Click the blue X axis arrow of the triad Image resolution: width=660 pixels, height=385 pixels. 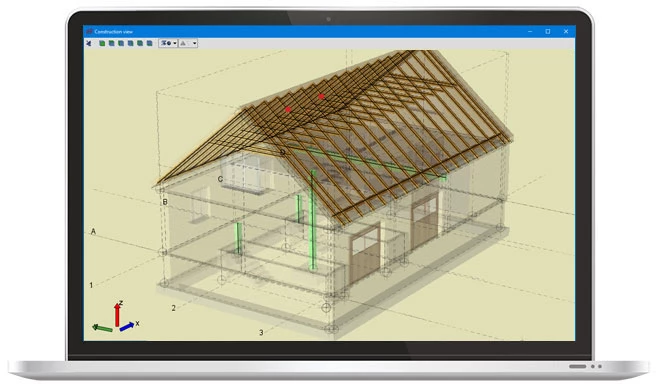[127, 326]
